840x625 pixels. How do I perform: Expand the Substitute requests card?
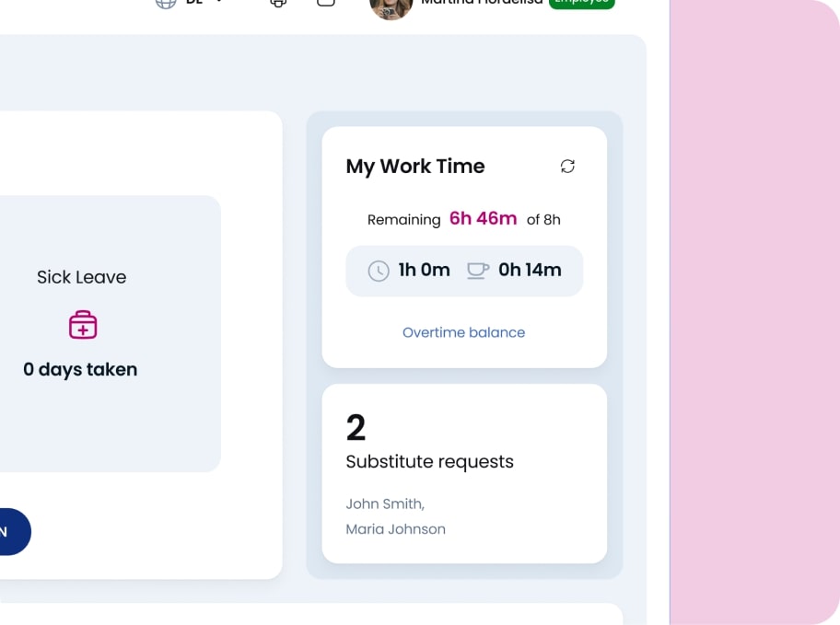click(x=464, y=474)
